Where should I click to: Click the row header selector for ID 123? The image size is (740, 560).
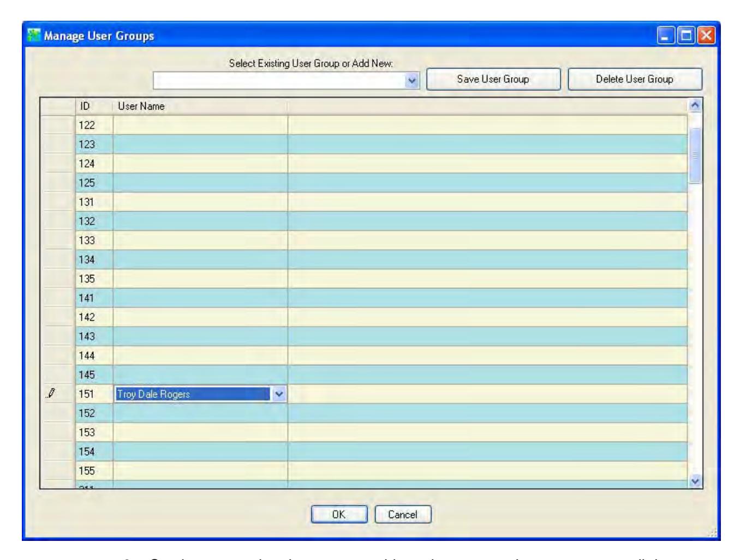pos(58,144)
